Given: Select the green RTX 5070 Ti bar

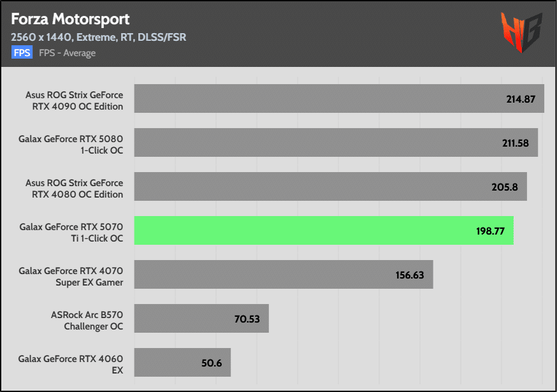Looking at the screenshot, I should pyautogui.click(x=324, y=230).
